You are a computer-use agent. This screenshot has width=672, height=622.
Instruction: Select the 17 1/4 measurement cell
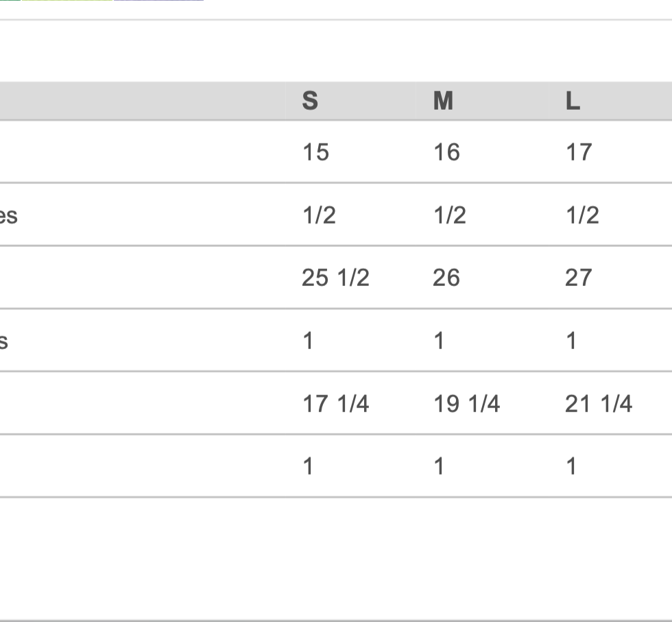click(x=336, y=403)
